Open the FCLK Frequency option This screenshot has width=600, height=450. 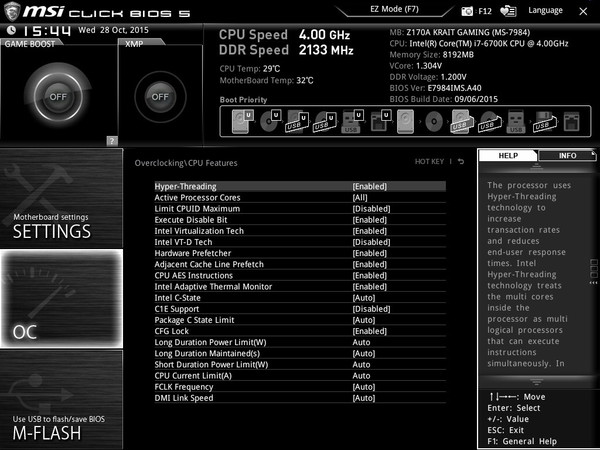coord(300,386)
